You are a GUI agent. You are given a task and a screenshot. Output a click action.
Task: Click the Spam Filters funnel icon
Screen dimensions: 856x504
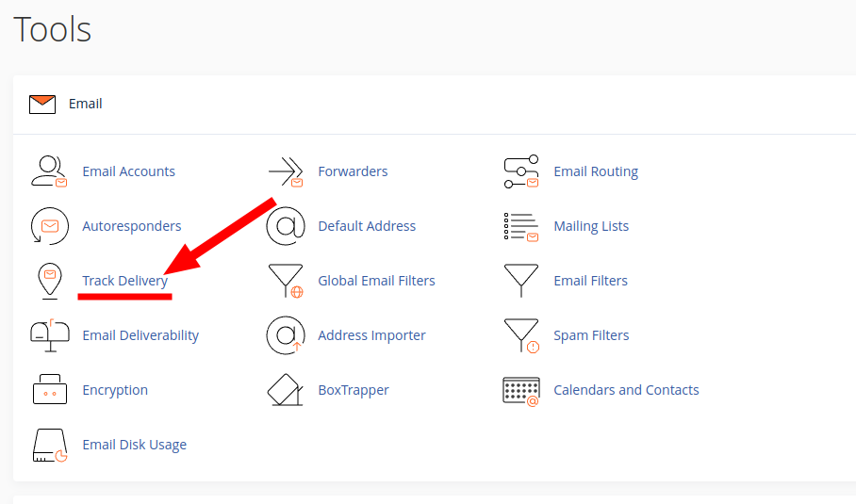(521, 335)
